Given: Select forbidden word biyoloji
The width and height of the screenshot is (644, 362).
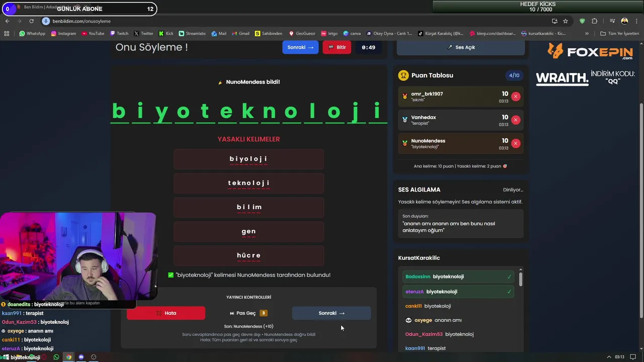Looking at the screenshot, I should coord(249,159).
